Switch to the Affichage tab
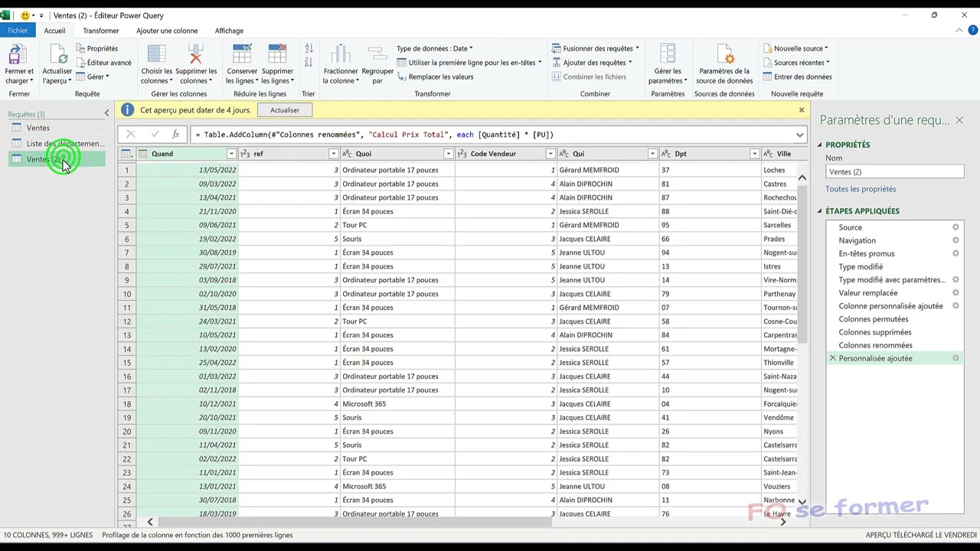 (x=229, y=31)
